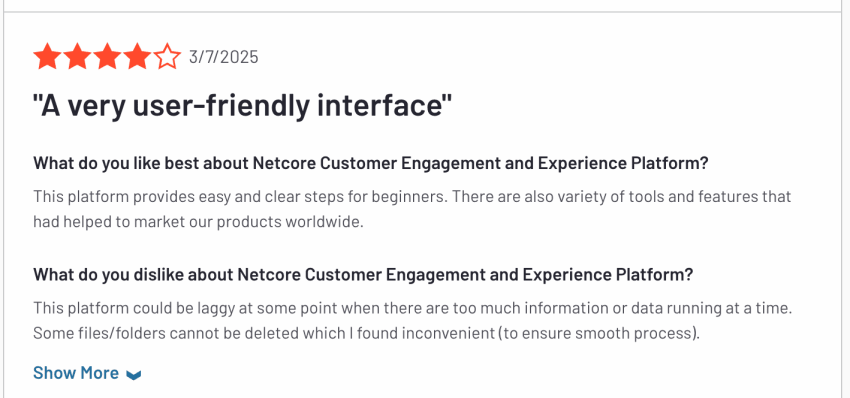Click the line "This platform could be laggy"
Image resolution: width=850 pixels, height=398 pixels.
(413, 308)
